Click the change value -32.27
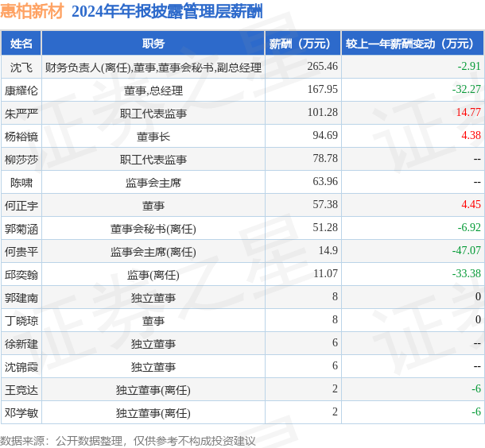 click(467, 89)
